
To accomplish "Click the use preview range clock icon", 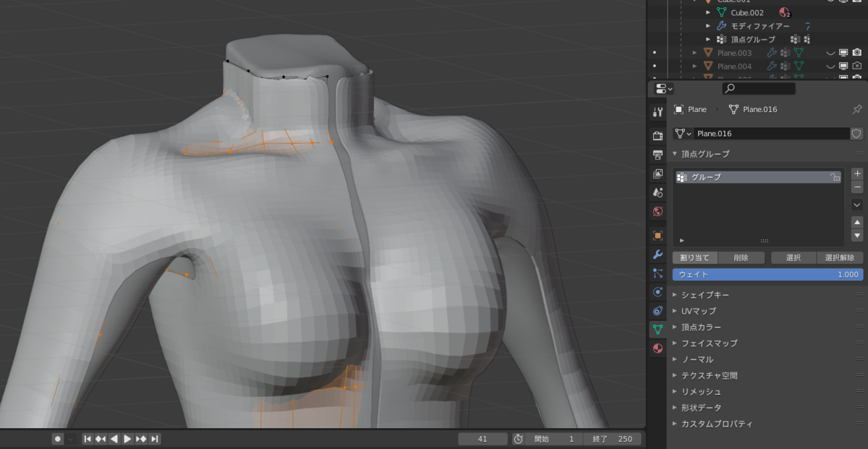I will pyautogui.click(x=518, y=439).
